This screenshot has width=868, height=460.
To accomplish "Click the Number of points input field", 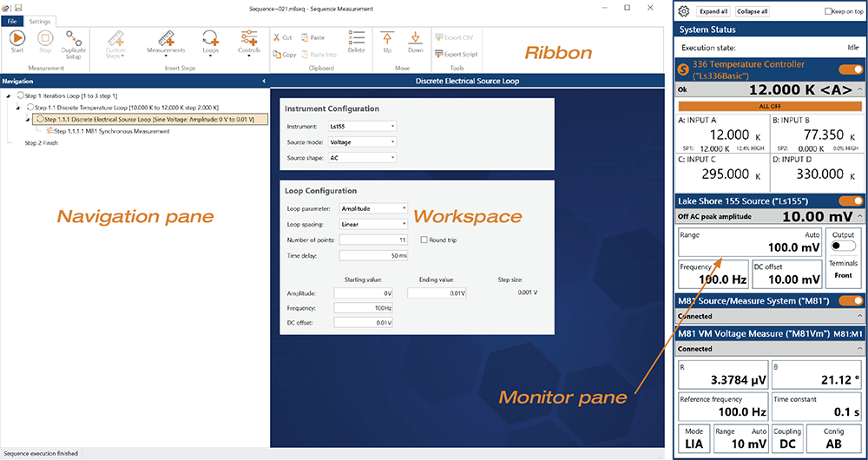I will point(373,240).
